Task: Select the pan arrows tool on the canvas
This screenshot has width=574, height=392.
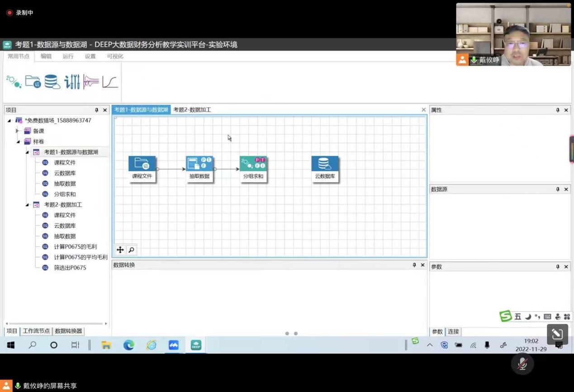Action: pos(120,250)
